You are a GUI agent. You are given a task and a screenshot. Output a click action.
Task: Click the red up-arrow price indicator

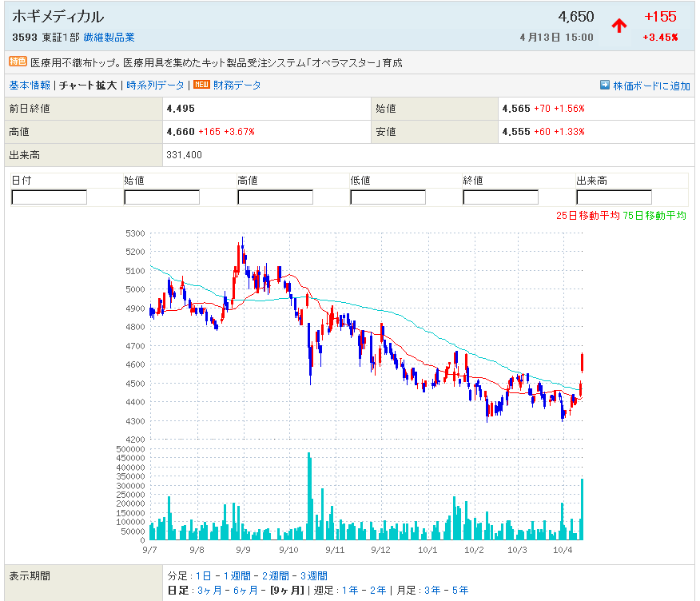(618, 26)
